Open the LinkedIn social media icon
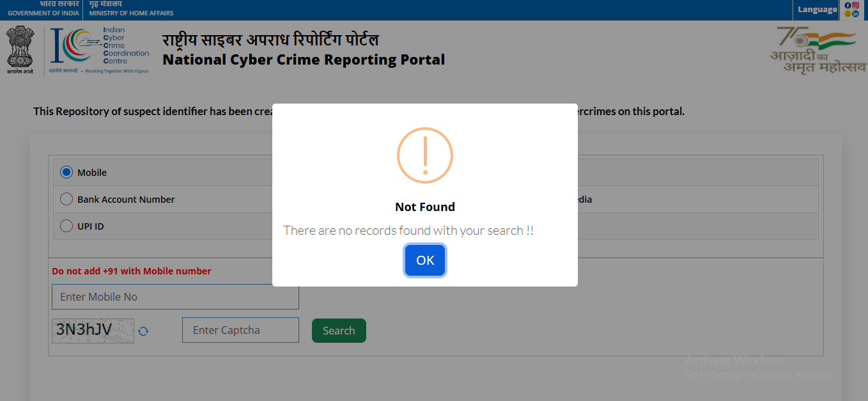The height and width of the screenshot is (401, 868). click(855, 13)
